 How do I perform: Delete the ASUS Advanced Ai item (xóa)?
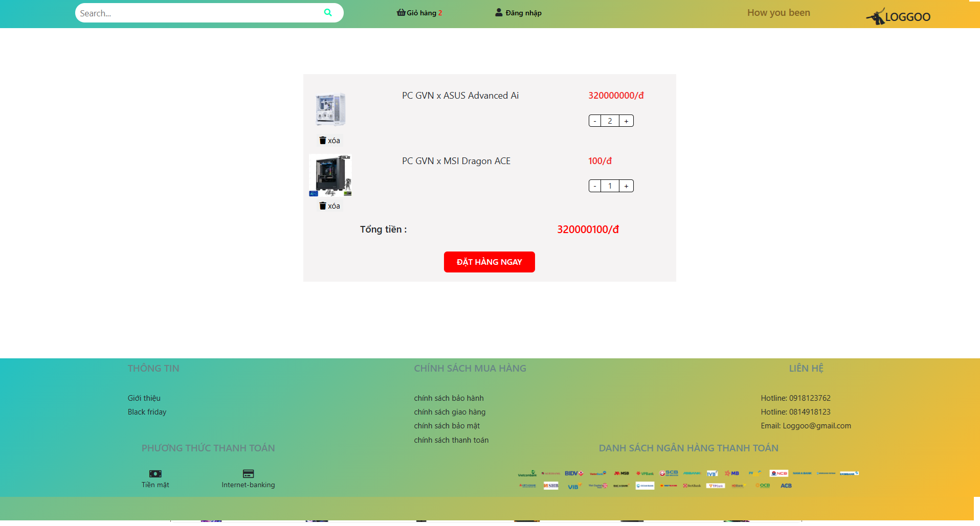click(329, 141)
